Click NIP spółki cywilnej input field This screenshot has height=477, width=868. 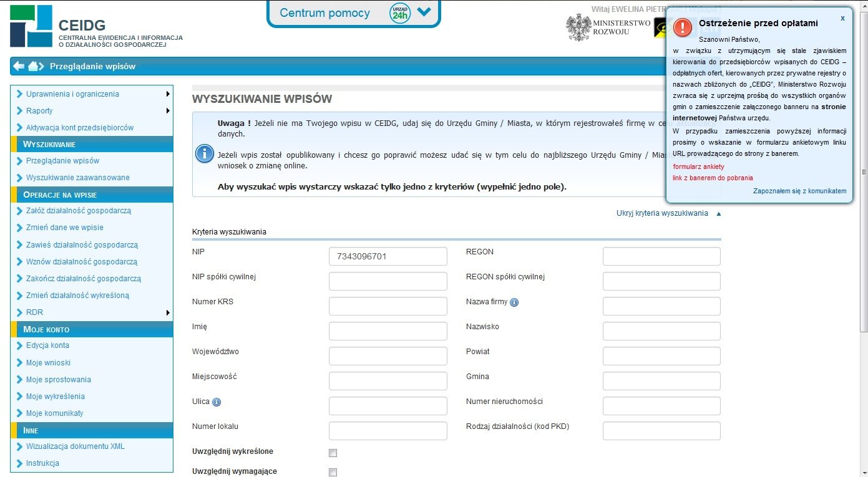[388, 281]
